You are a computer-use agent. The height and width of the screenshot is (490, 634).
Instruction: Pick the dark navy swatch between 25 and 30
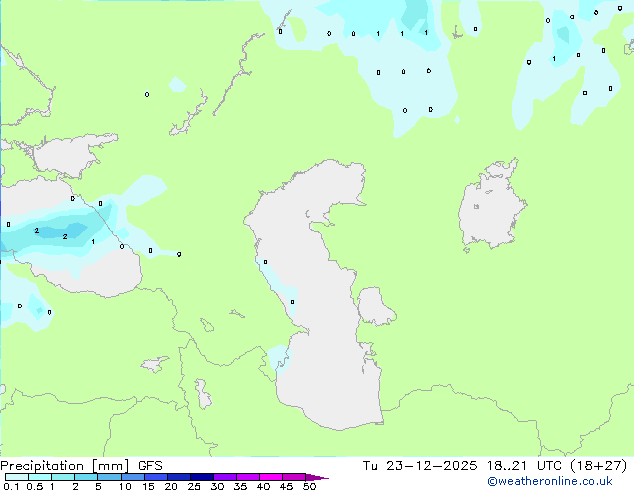point(201,477)
